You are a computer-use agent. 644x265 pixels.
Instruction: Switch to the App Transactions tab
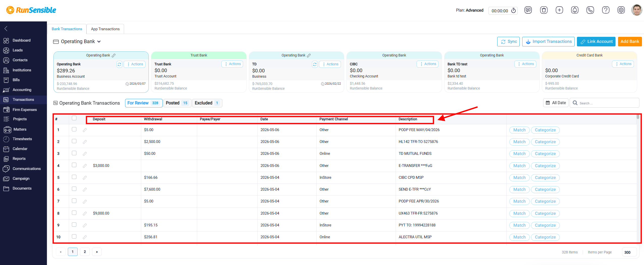105,29
